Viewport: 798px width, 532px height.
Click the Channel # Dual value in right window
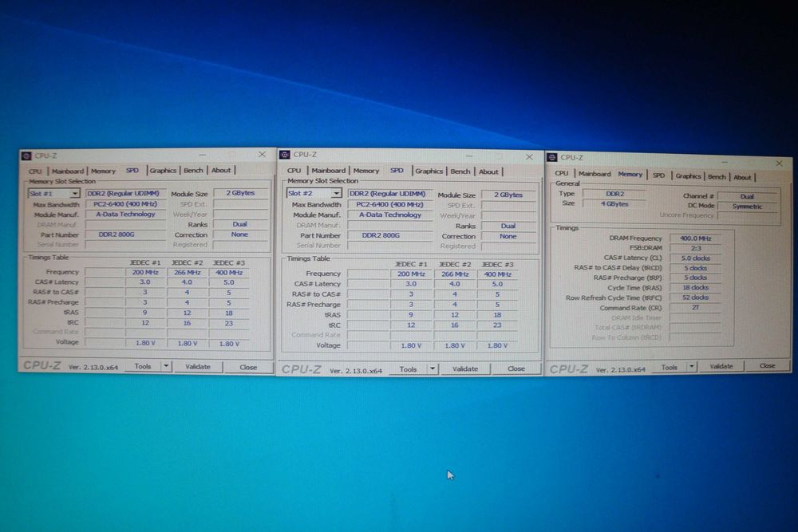pyautogui.click(x=747, y=196)
